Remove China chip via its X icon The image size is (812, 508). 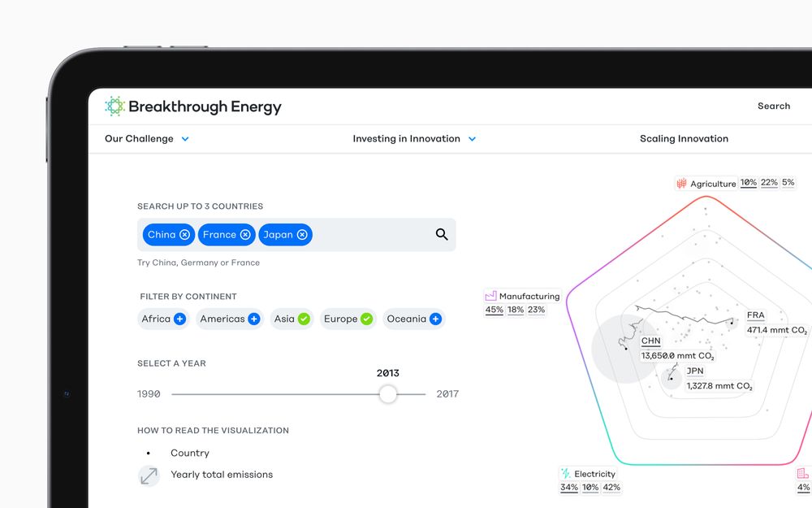184,235
